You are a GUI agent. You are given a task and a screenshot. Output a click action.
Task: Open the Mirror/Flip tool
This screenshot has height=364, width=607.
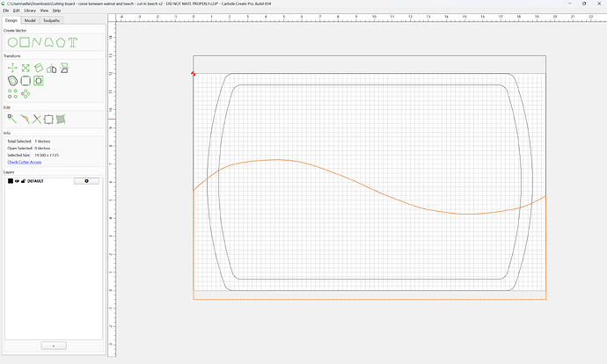pyautogui.click(x=52, y=69)
